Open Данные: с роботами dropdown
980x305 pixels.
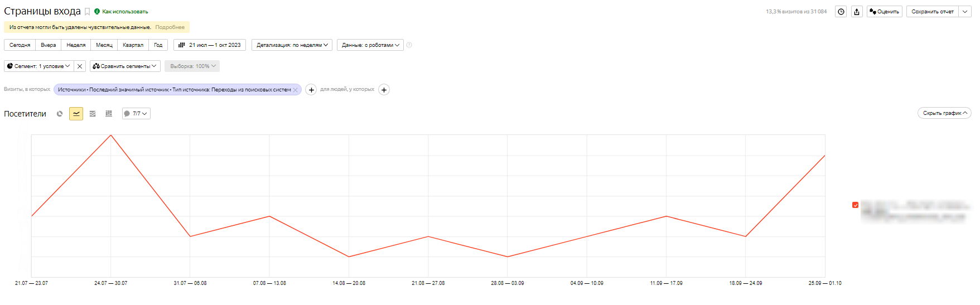(370, 45)
